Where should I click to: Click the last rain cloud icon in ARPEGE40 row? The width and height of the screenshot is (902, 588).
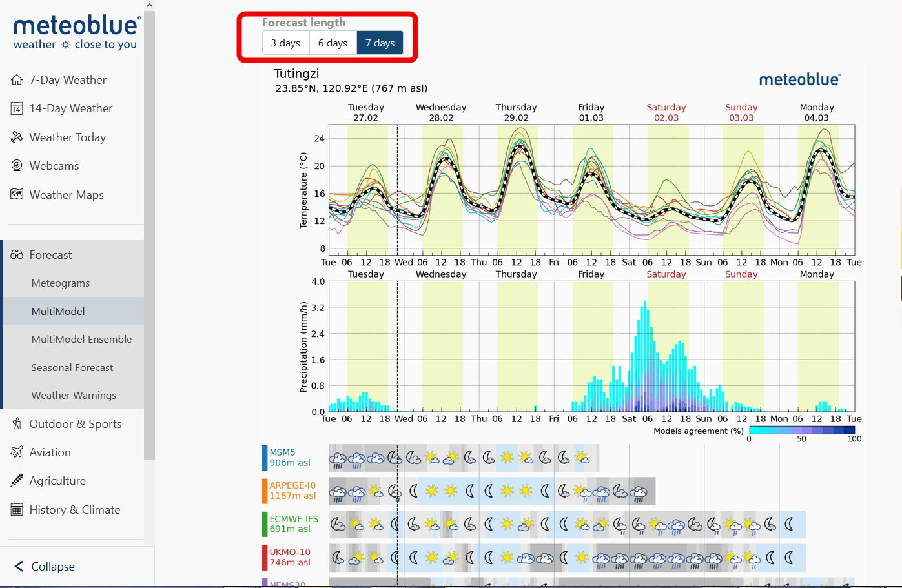(639, 494)
